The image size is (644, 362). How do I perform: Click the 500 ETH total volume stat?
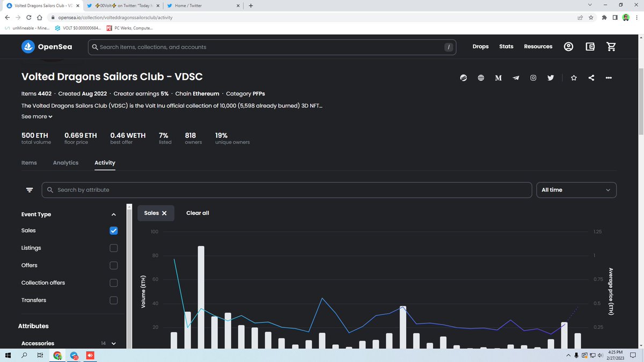(x=36, y=138)
